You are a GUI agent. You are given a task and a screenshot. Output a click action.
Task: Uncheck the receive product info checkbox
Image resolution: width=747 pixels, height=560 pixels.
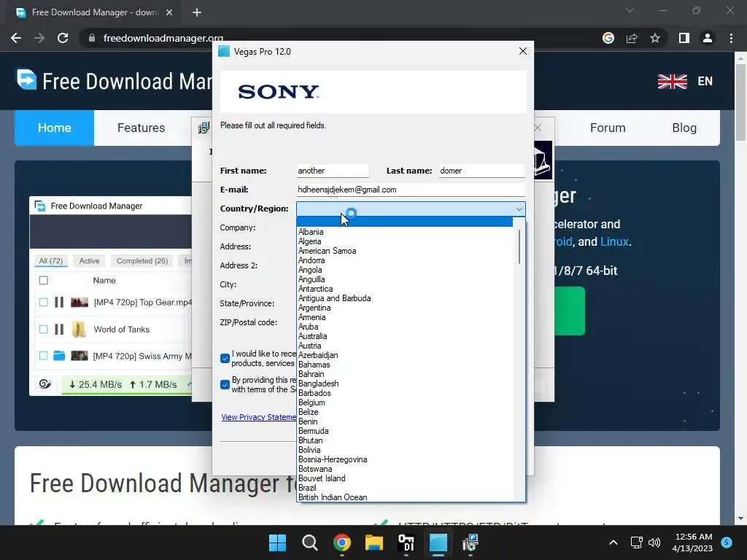(225, 359)
